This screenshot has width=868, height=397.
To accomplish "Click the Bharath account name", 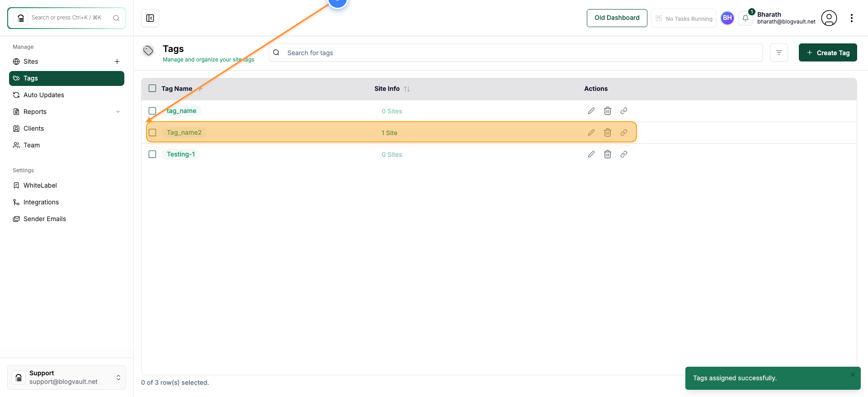I will [769, 14].
